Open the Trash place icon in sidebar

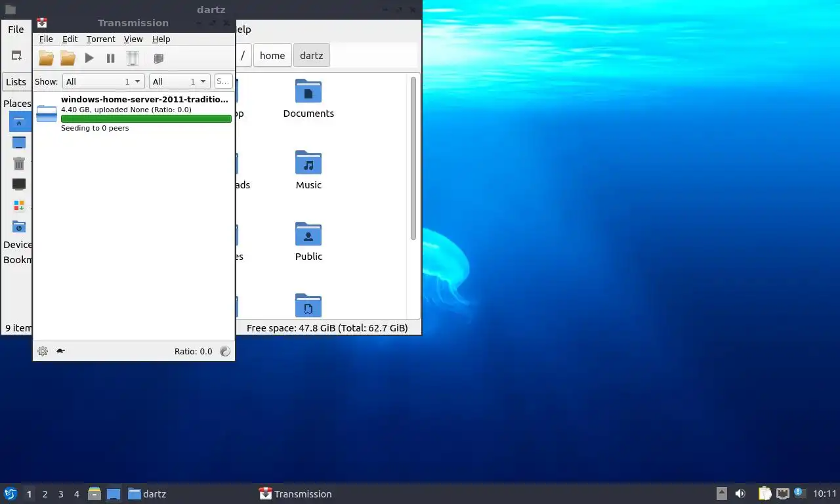(x=19, y=163)
